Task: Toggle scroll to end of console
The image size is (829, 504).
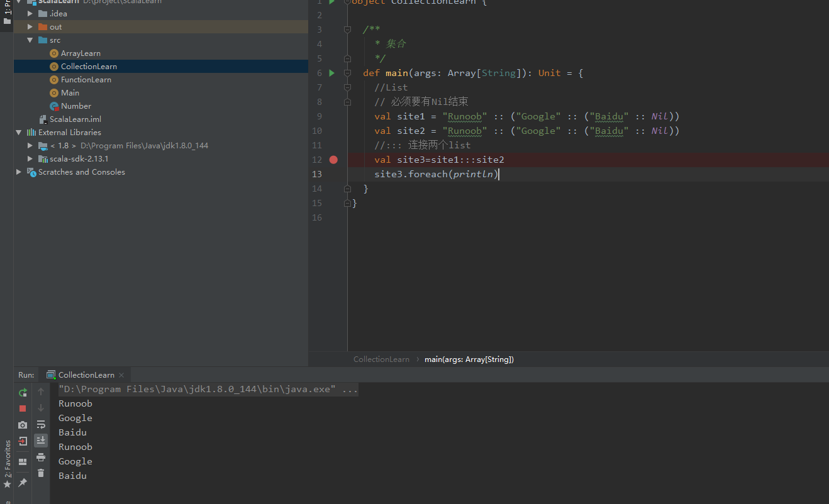Action: click(x=41, y=441)
